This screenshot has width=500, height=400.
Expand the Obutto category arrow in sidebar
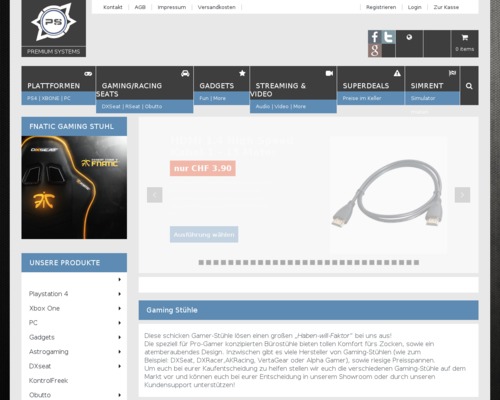(x=119, y=395)
